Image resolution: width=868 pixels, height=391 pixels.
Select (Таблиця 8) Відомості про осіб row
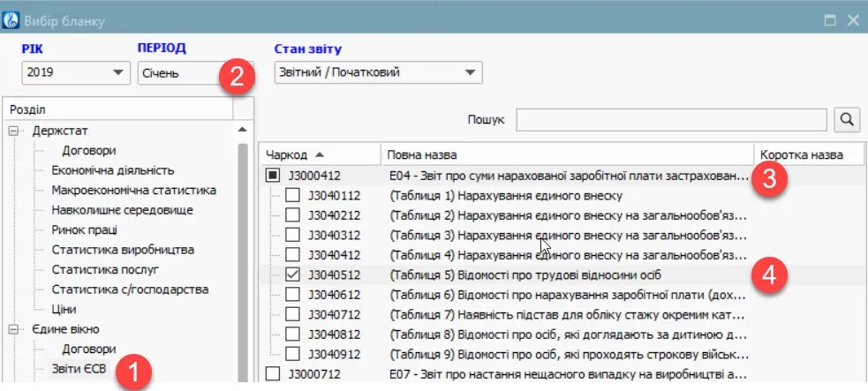[562, 334]
